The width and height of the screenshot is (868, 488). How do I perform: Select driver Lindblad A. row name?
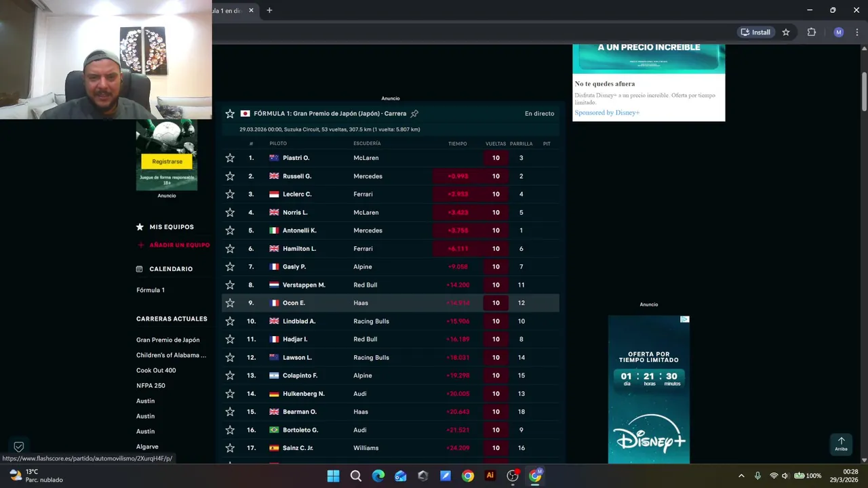tap(299, 321)
